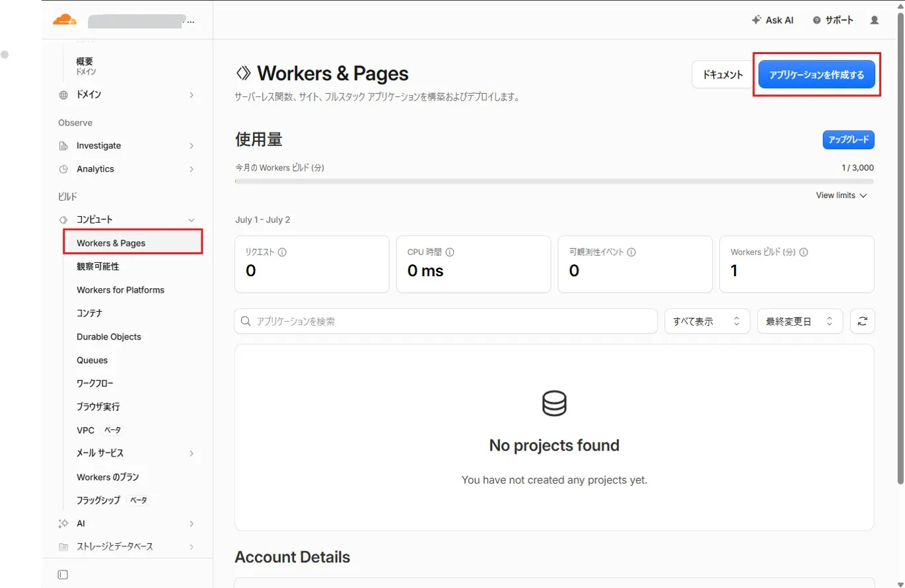Click the Analytics clock icon
The width and height of the screenshot is (905, 588).
(63, 169)
